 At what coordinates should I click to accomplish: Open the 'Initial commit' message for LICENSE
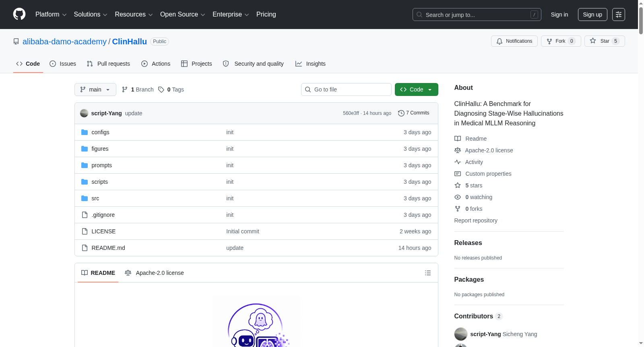click(x=243, y=231)
